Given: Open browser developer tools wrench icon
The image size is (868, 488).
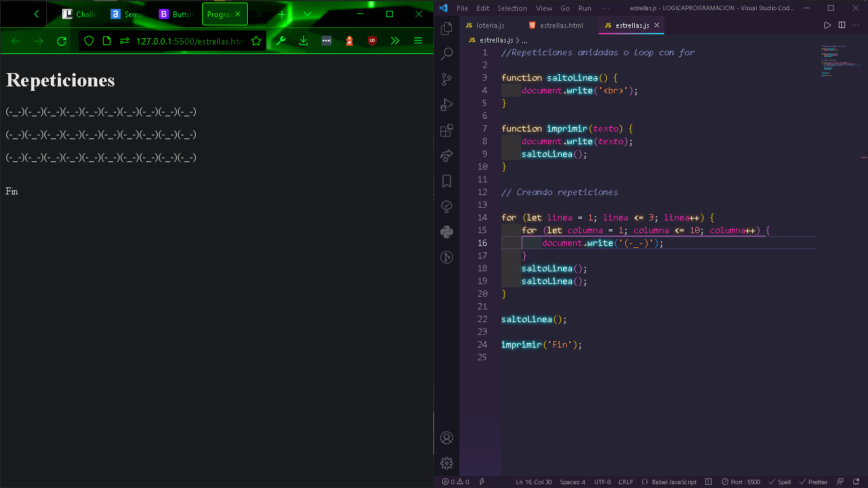Looking at the screenshot, I should click(280, 41).
